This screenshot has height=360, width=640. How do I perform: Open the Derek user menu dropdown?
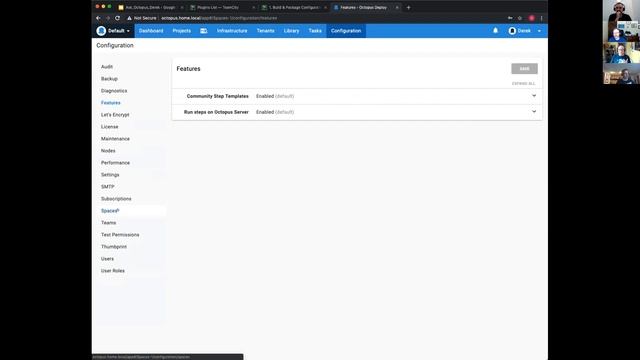coord(524,31)
